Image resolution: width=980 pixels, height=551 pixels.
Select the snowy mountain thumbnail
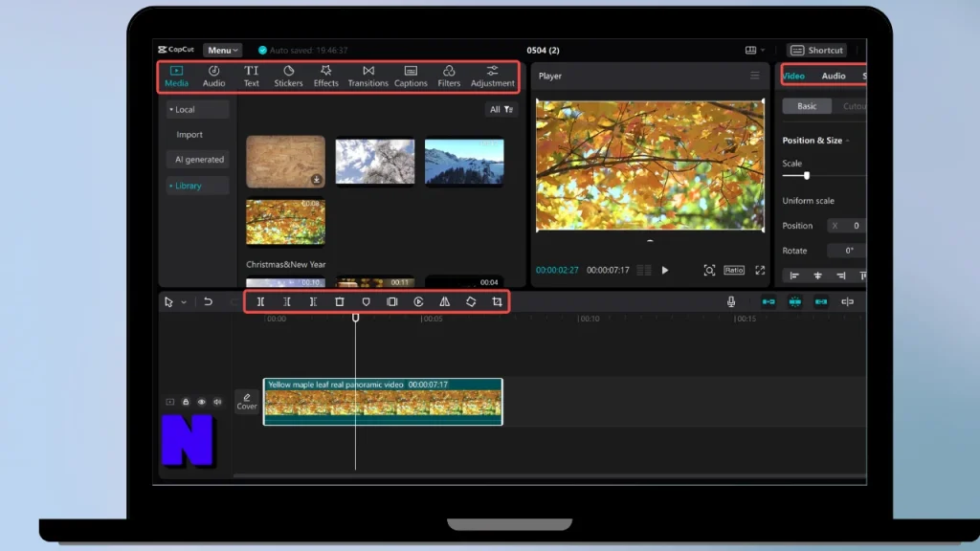pyautogui.click(x=464, y=162)
